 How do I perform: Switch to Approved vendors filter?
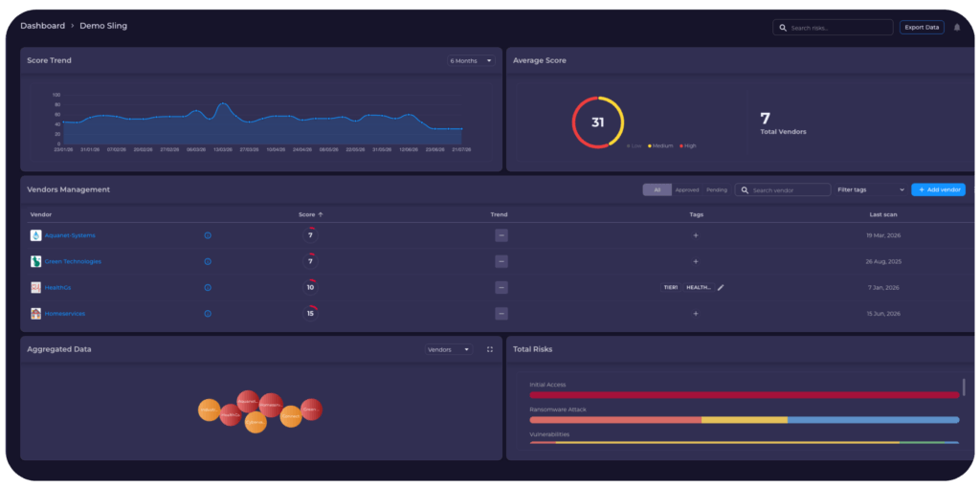(x=687, y=189)
